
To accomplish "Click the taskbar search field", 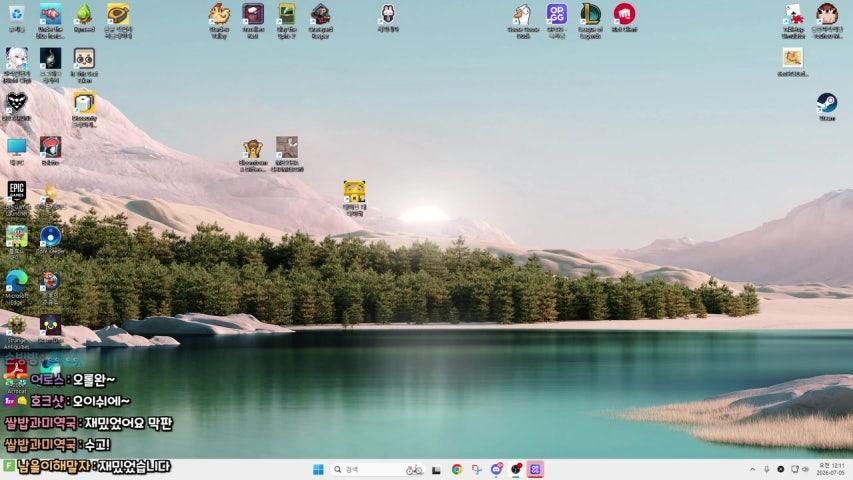I will pyautogui.click(x=376, y=469).
